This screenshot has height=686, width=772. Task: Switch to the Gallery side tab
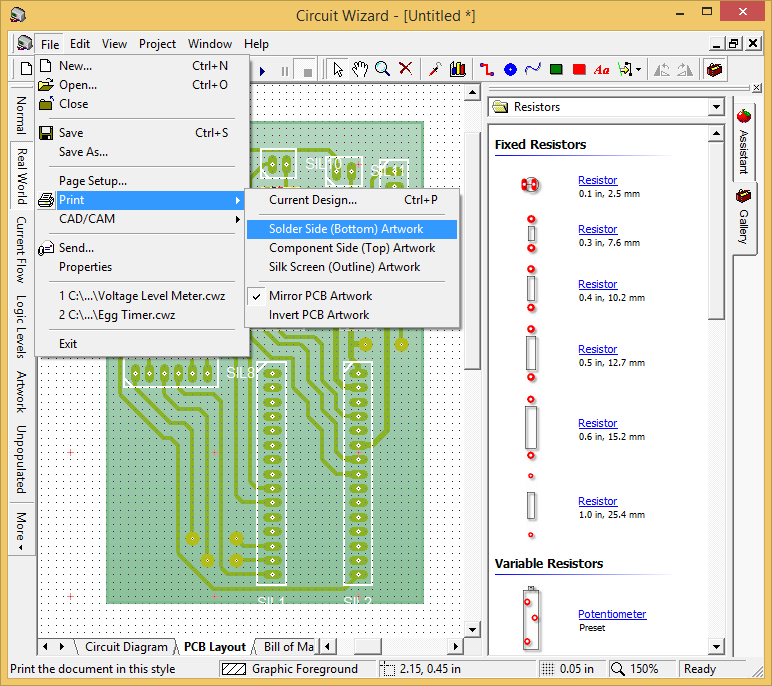click(744, 218)
